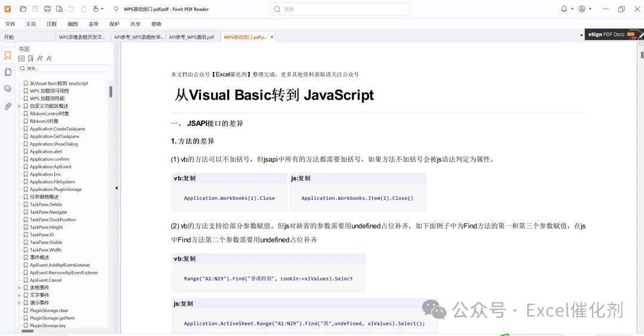This screenshot has height=336, width=644.
Task: Open the Comments panel icon
Action: click(x=8, y=89)
